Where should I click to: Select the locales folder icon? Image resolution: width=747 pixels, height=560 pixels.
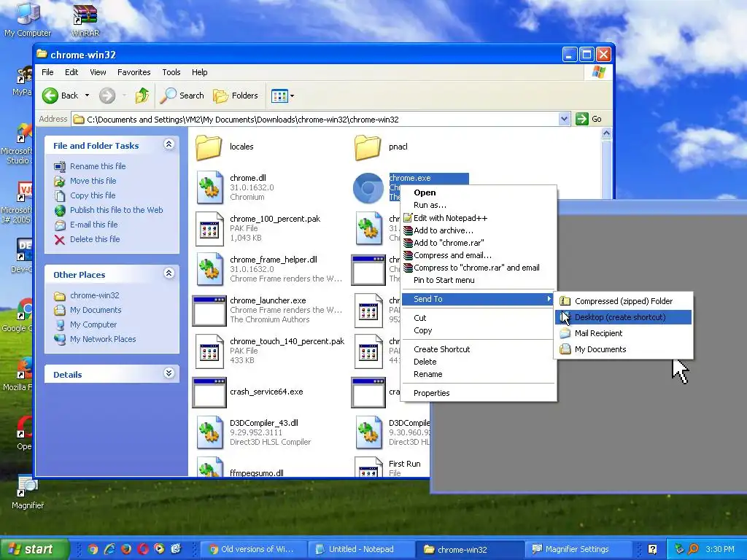209,147
